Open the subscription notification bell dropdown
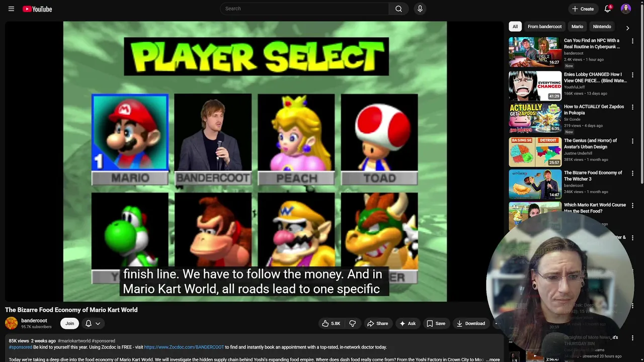644x362 pixels. 93,323
